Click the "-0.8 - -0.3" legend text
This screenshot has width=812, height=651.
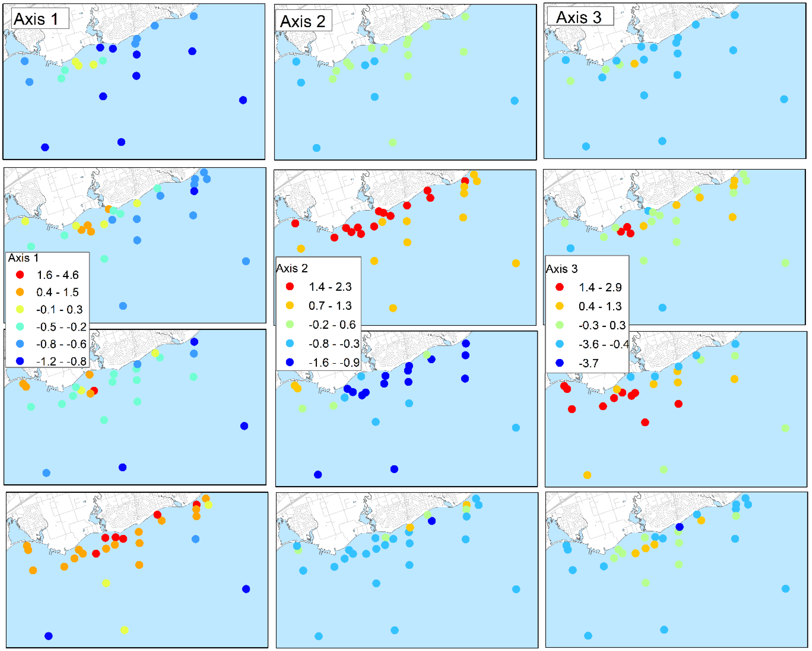click(334, 344)
